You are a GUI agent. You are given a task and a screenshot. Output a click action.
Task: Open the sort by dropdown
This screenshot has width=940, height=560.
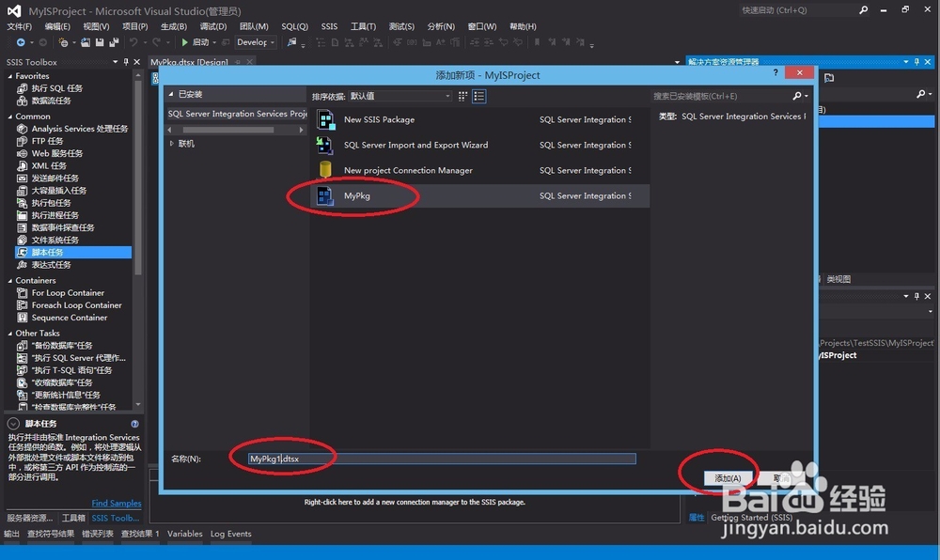[399, 96]
